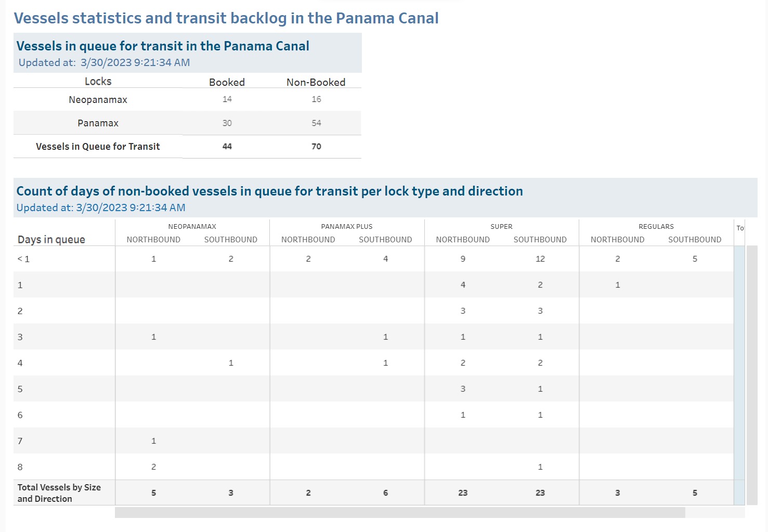Click the Non-Booked column header
This screenshot has height=532, width=768.
coord(316,82)
